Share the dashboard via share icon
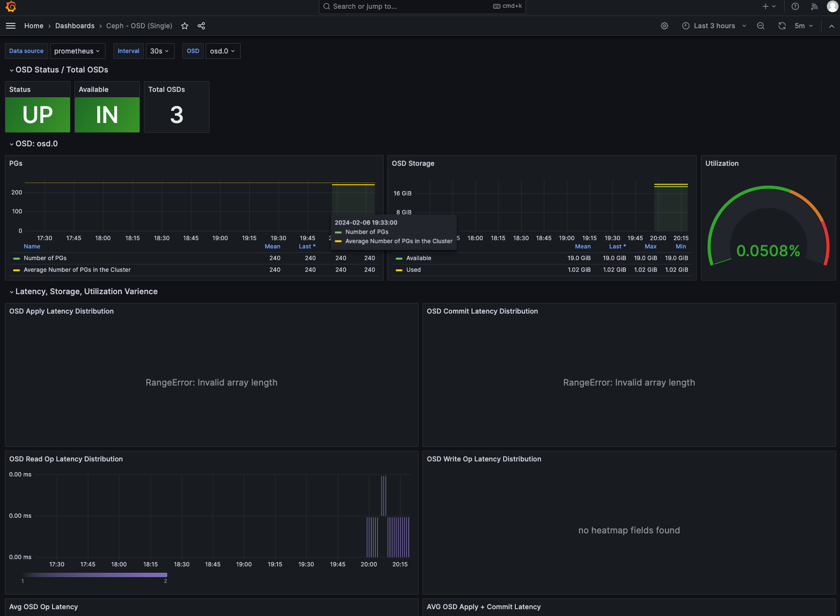This screenshot has width=840, height=616. tap(201, 26)
